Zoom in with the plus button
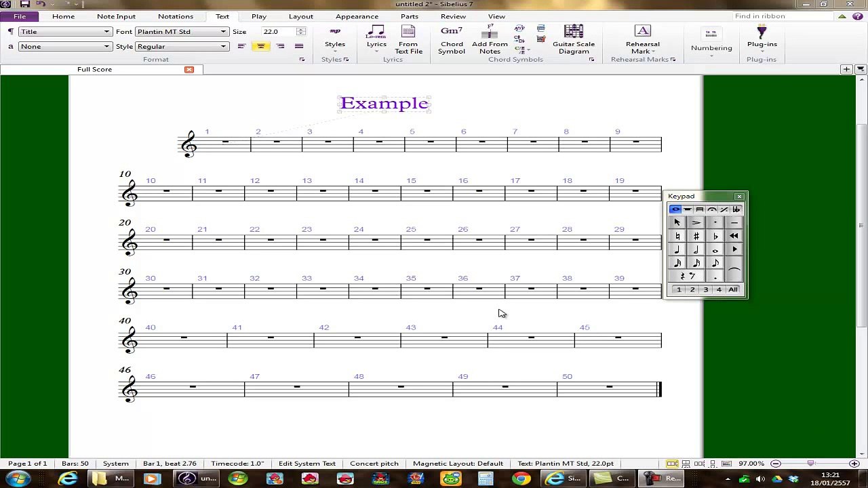The height and width of the screenshot is (488, 868). click(x=853, y=464)
